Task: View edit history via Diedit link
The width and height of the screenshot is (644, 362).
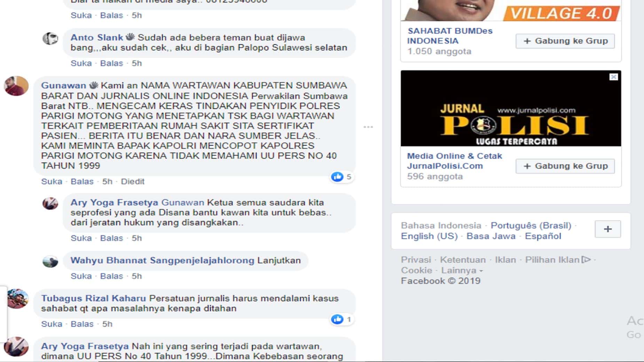Action: 132,182
